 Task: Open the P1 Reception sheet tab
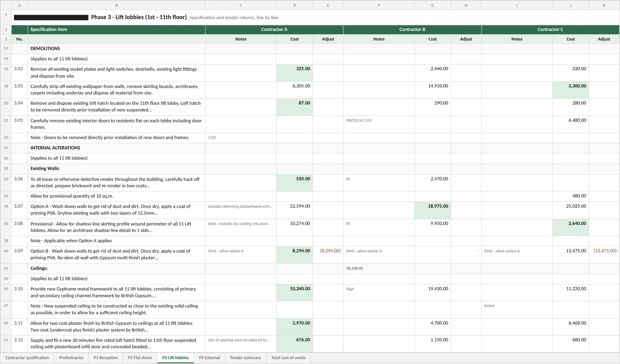[x=105, y=357]
